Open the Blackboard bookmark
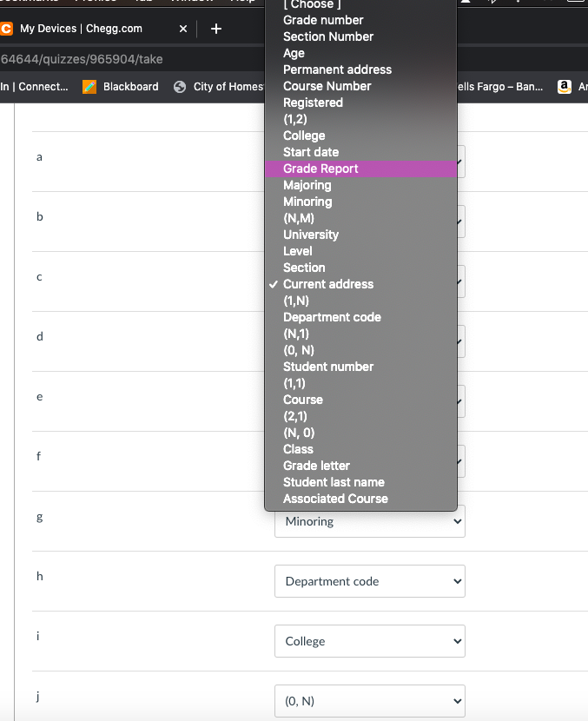The image size is (588, 721). tap(121, 87)
